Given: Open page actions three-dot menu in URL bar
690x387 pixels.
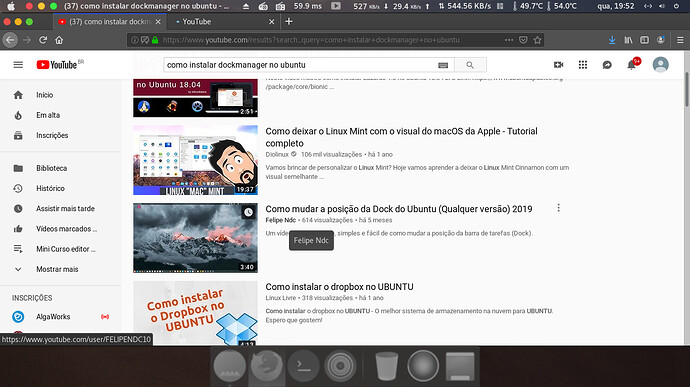Looking at the screenshot, I should (x=509, y=40).
